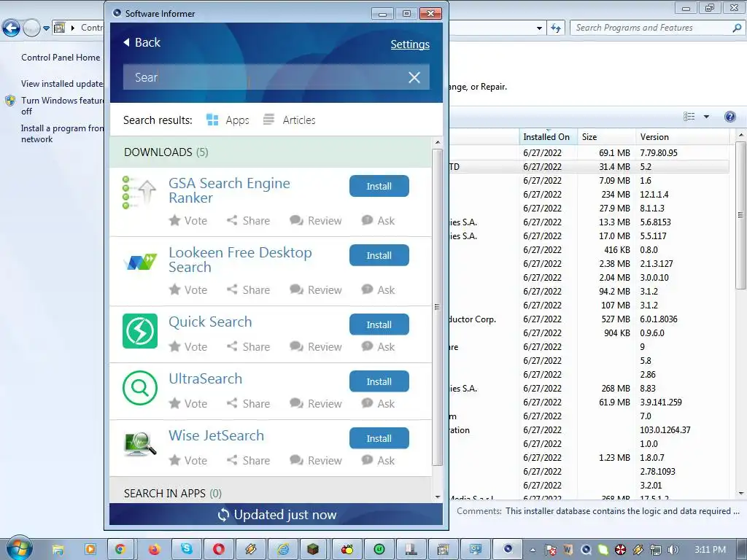Review Quick Search
Image resolution: width=747 pixels, height=560 pixels.
[x=315, y=346]
